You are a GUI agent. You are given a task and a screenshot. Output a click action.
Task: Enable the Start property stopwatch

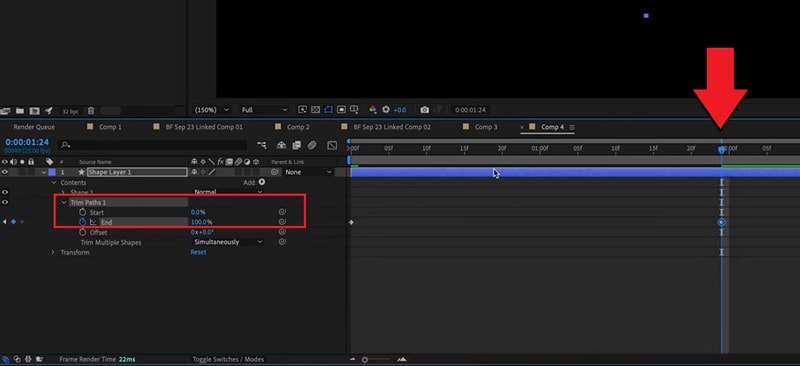tap(83, 212)
